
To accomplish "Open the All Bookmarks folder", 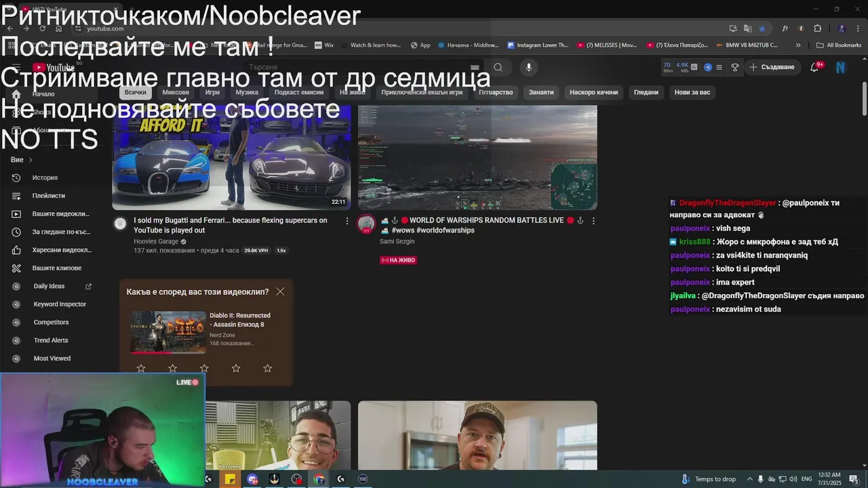I will click(x=839, y=45).
